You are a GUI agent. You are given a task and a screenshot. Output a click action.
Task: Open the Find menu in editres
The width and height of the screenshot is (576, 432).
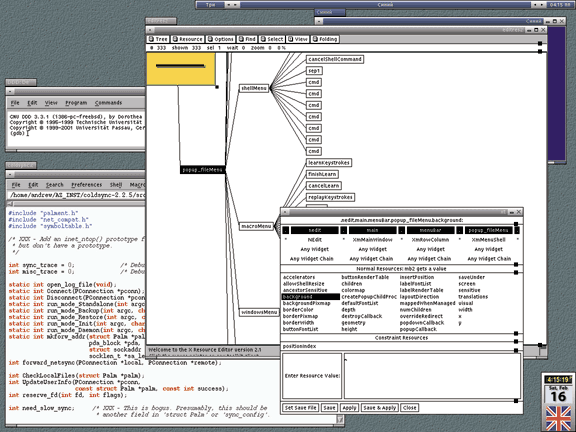(x=247, y=39)
